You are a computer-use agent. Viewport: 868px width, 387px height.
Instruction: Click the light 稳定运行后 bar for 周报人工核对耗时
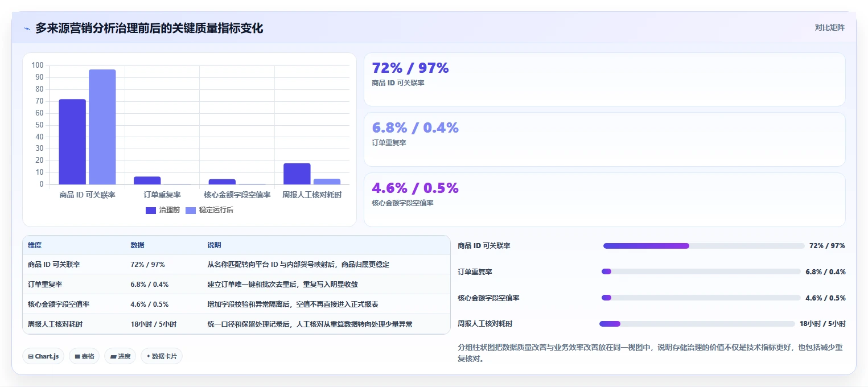tap(327, 182)
